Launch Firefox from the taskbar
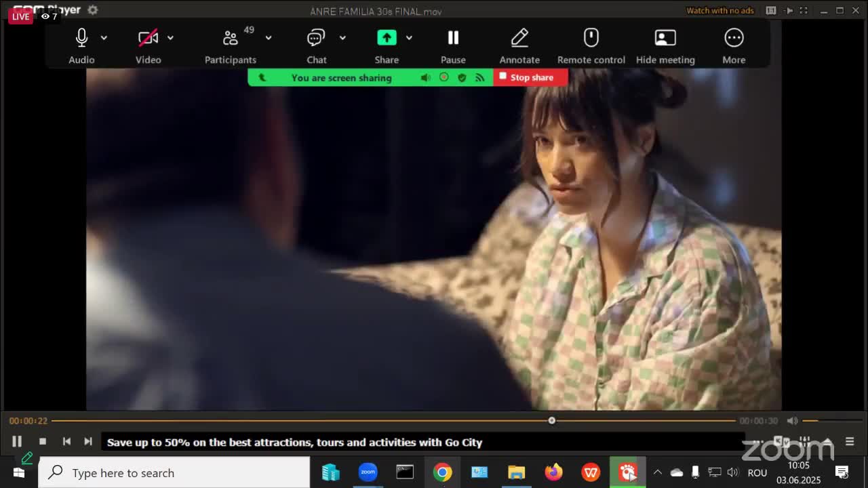 point(554,472)
